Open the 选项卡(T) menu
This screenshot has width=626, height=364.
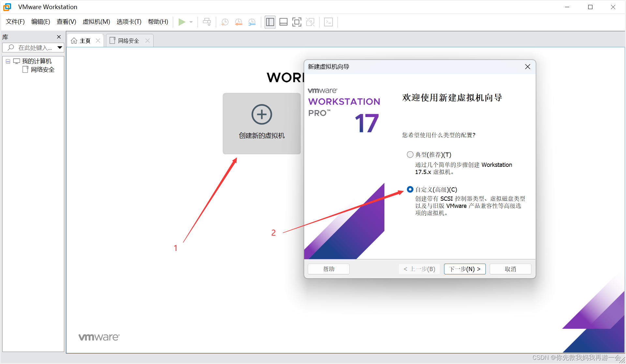129,22
